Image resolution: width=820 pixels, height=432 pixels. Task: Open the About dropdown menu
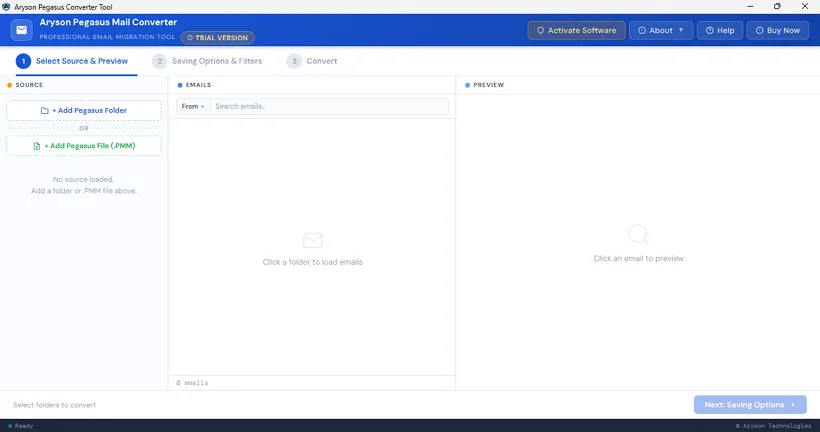tap(661, 30)
